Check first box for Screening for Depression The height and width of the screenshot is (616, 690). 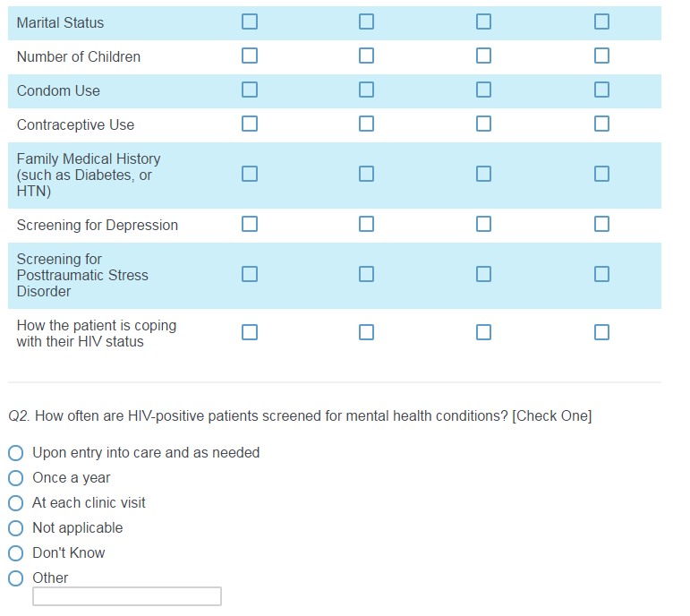click(249, 224)
